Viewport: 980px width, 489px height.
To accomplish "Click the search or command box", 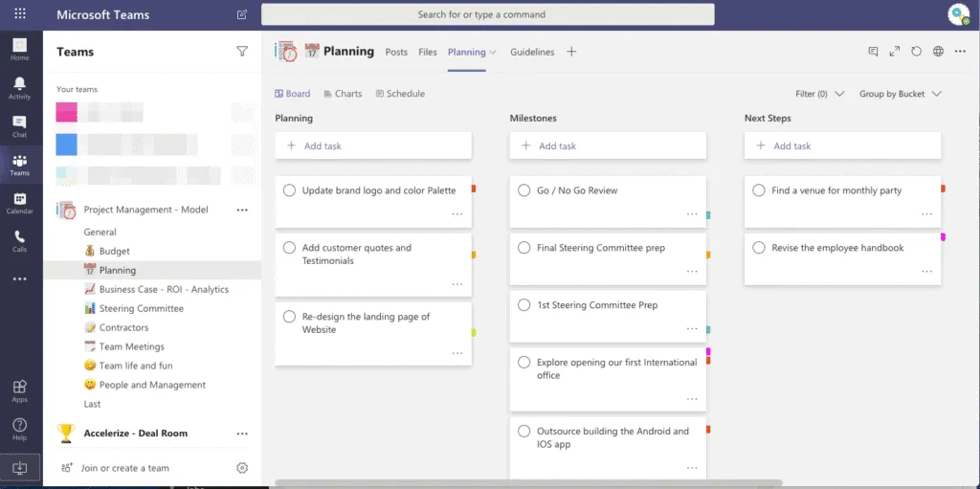I will coord(488,14).
